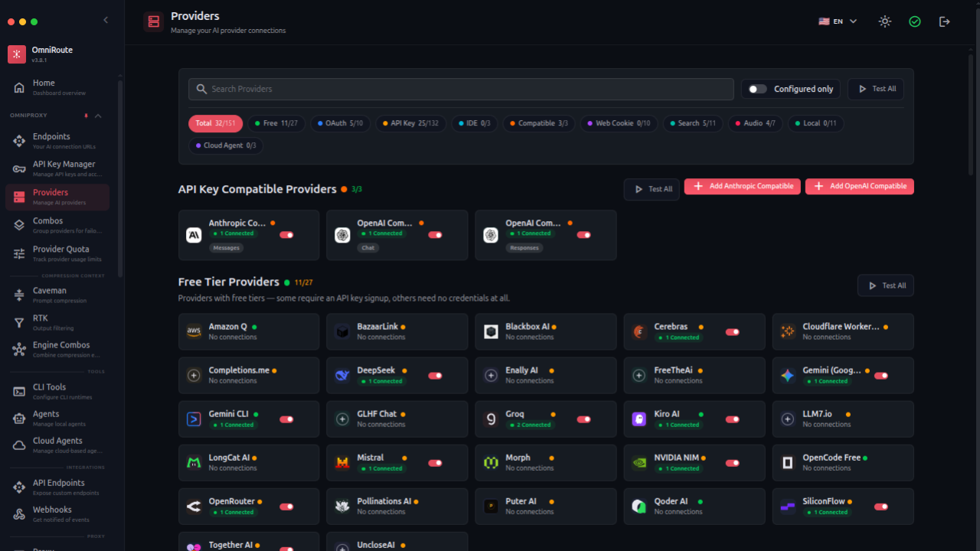Click the Kiro AI ghost icon

(639, 419)
